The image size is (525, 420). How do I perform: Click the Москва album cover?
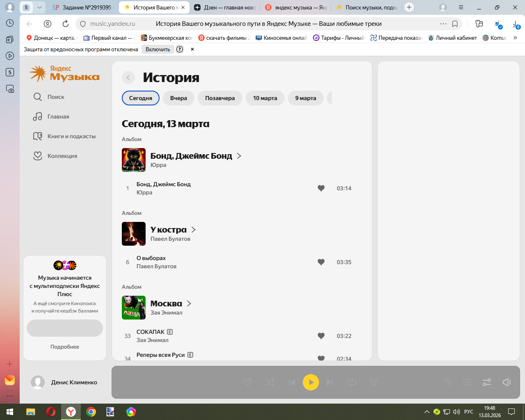pyautogui.click(x=134, y=308)
